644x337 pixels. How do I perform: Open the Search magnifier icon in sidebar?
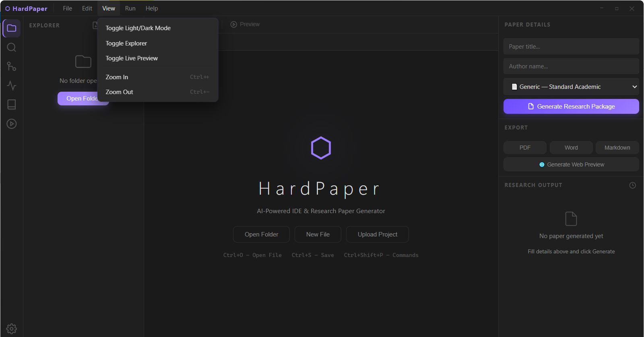(12, 47)
